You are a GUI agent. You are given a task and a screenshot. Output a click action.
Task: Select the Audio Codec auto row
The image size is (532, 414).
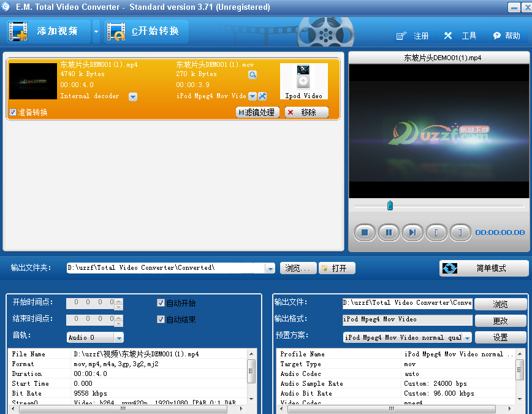[396, 374]
